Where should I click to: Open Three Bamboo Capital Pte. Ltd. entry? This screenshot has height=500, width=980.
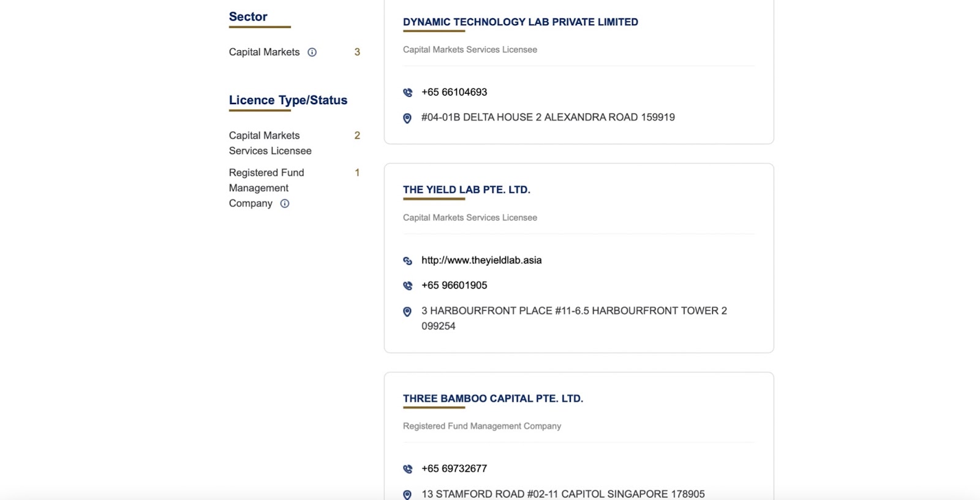click(493, 398)
